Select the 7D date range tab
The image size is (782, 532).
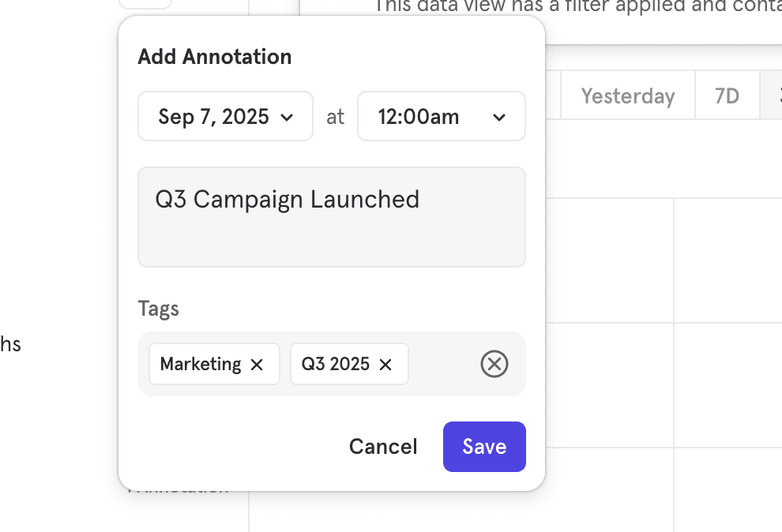click(727, 96)
